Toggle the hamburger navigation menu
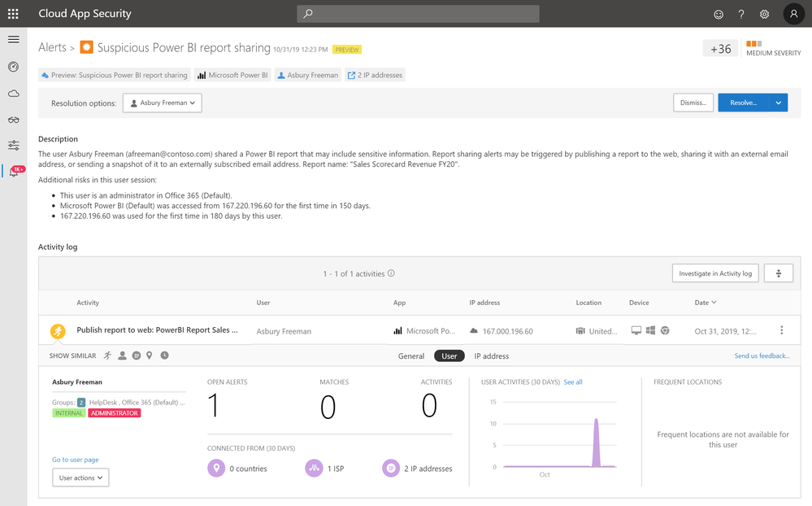 pyautogui.click(x=13, y=39)
